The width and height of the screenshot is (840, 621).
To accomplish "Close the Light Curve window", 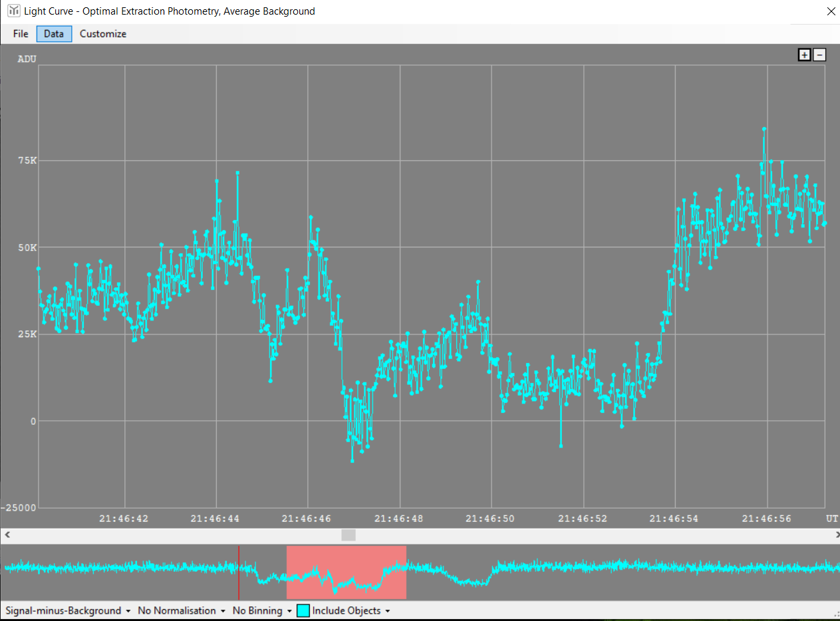I will 830,11.
